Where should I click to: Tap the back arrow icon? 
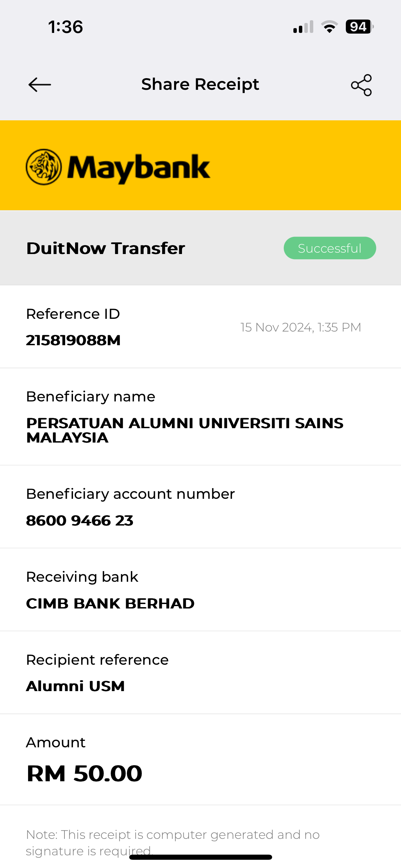[x=40, y=85]
